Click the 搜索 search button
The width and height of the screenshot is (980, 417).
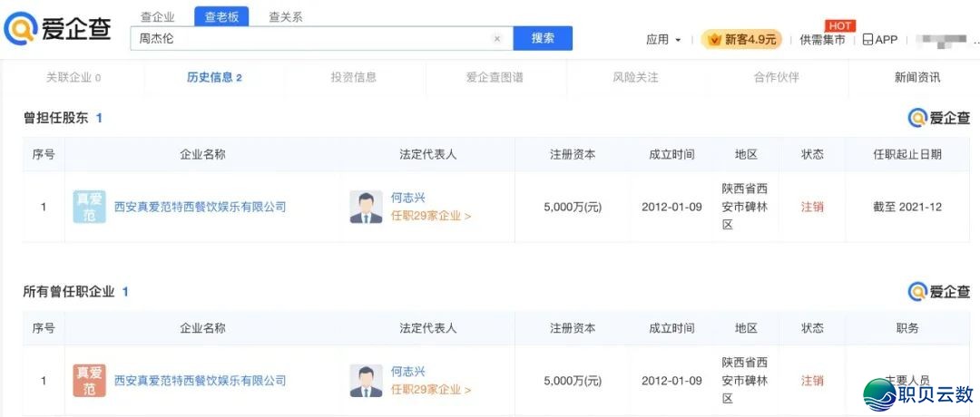543,38
